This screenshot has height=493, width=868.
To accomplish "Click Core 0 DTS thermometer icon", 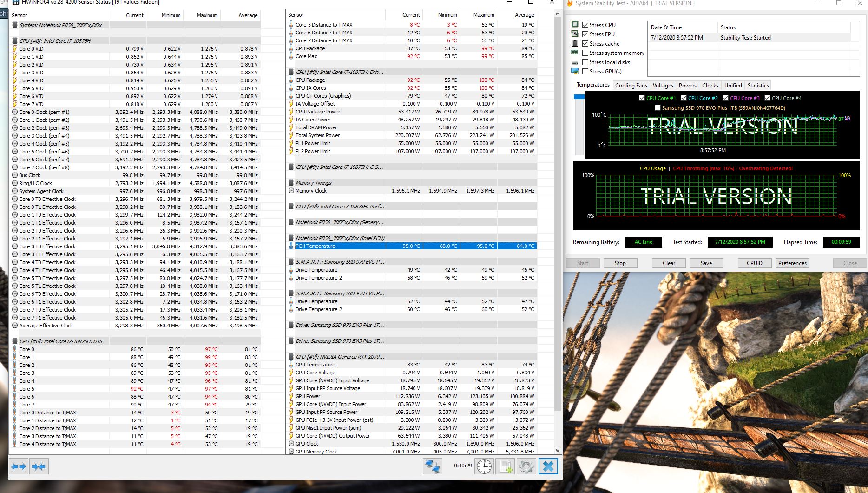I will [x=15, y=349].
